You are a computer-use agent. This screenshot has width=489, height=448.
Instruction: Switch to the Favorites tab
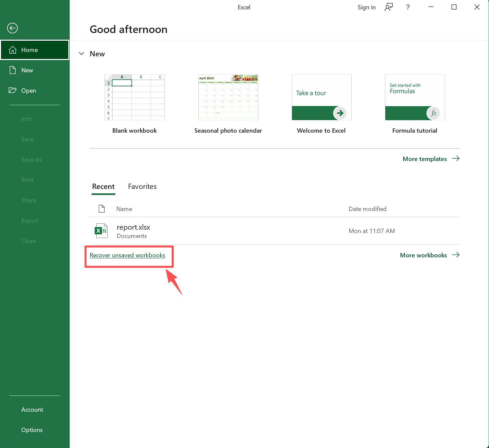pyautogui.click(x=142, y=187)
